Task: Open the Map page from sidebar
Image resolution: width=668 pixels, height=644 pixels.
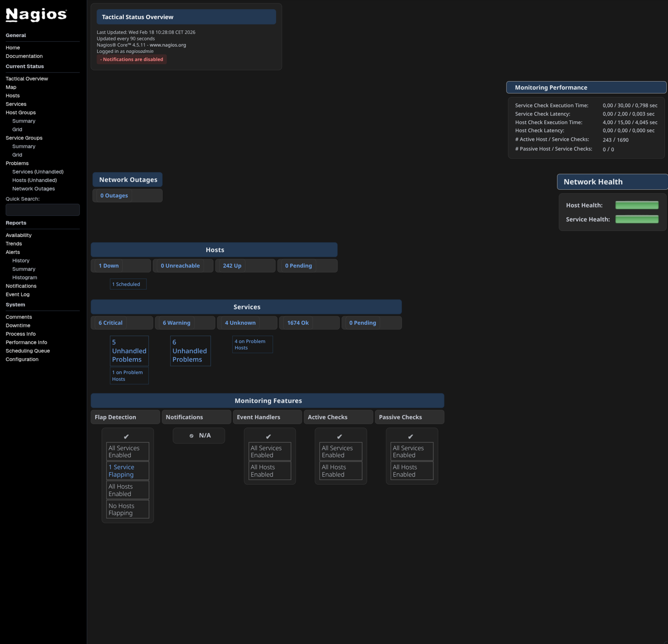Action: point(11,87)
